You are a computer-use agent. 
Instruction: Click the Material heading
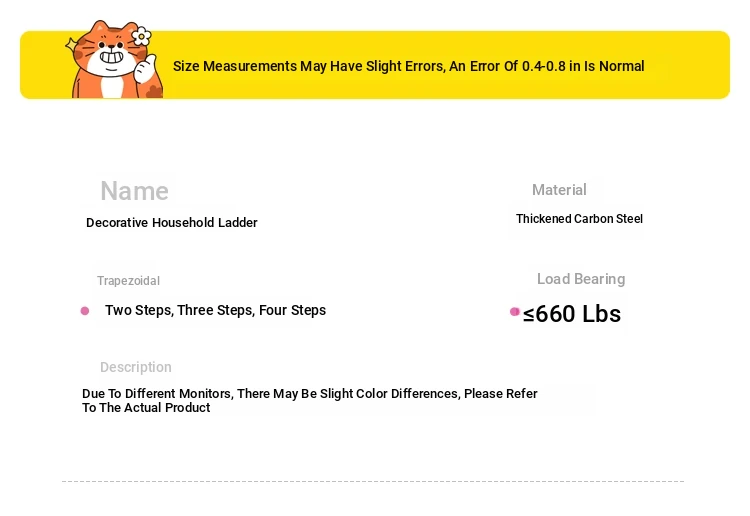click(559, 190)
